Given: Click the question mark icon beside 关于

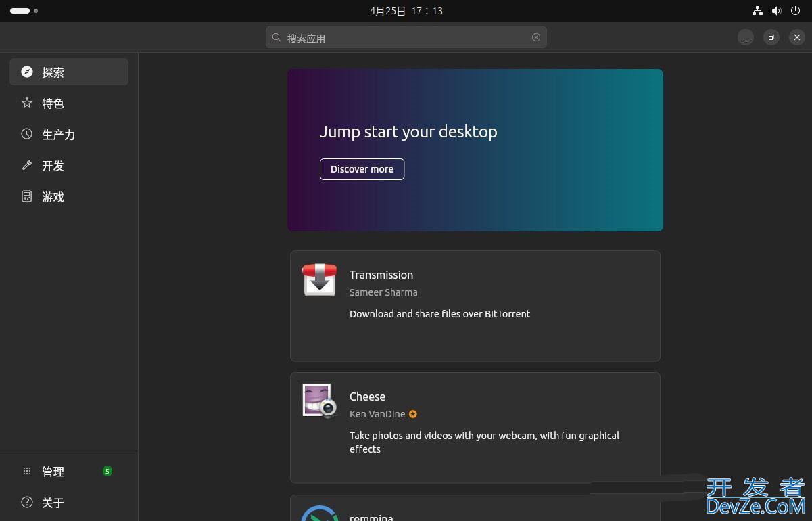Looking at the screenshot, I should coord(27,502).
